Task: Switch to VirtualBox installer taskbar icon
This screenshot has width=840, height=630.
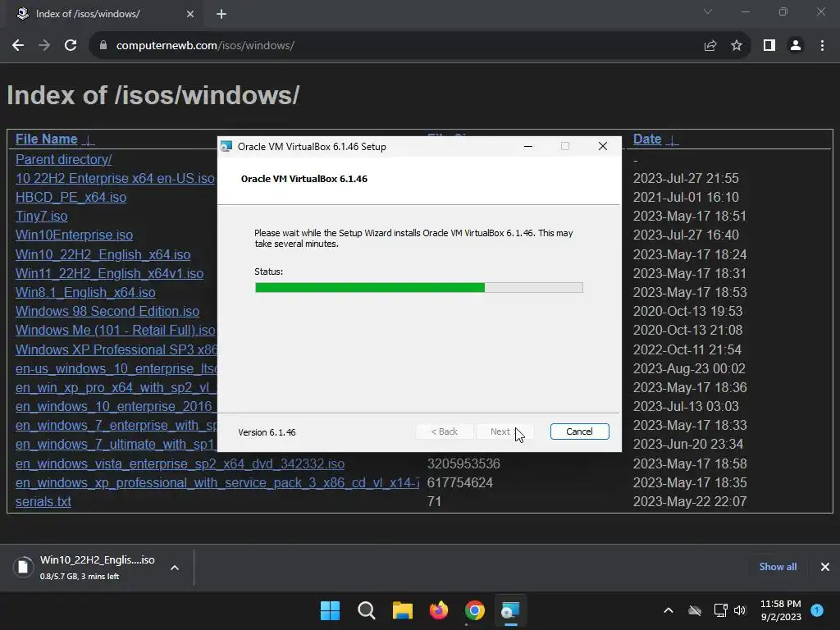Action: click(510, 610)
